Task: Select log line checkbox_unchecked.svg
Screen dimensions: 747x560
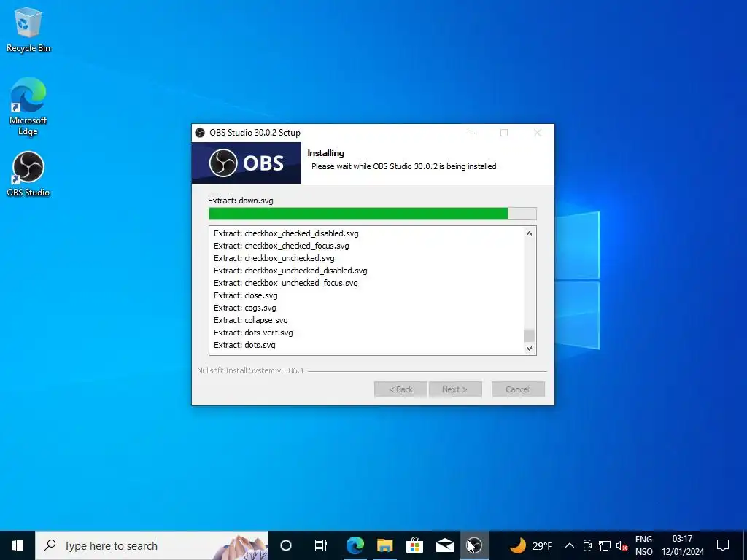Action: tap(274, 258)
